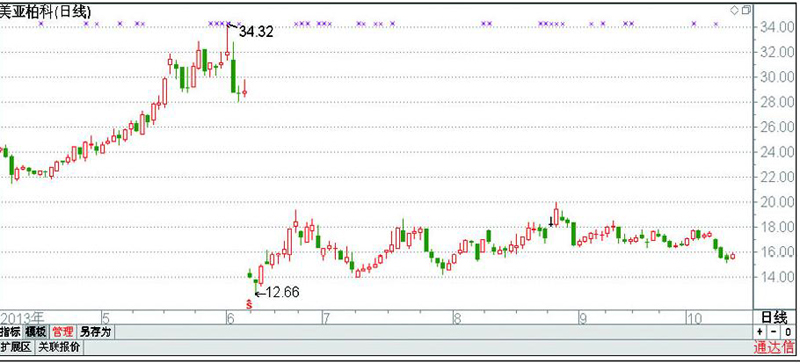
Task: Click the 34.32 high price label
Action: (256, 32)
